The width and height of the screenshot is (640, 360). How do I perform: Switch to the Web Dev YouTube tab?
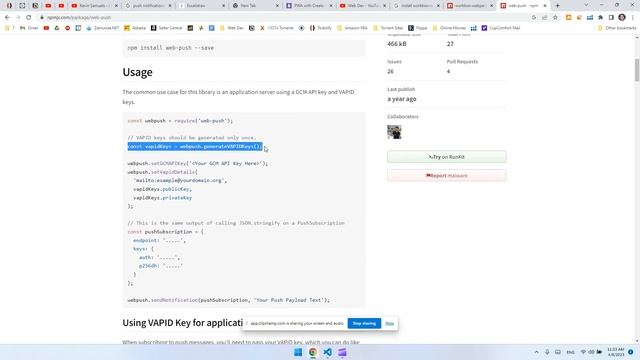[x=363, y=6]
